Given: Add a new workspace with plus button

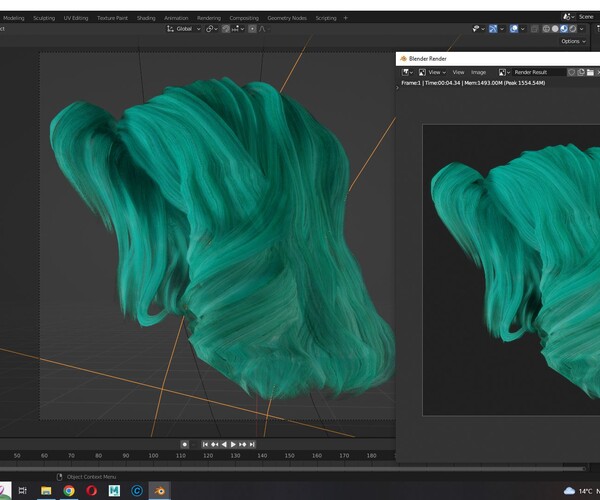Looking at the screenshot, I should click(346, 18).
